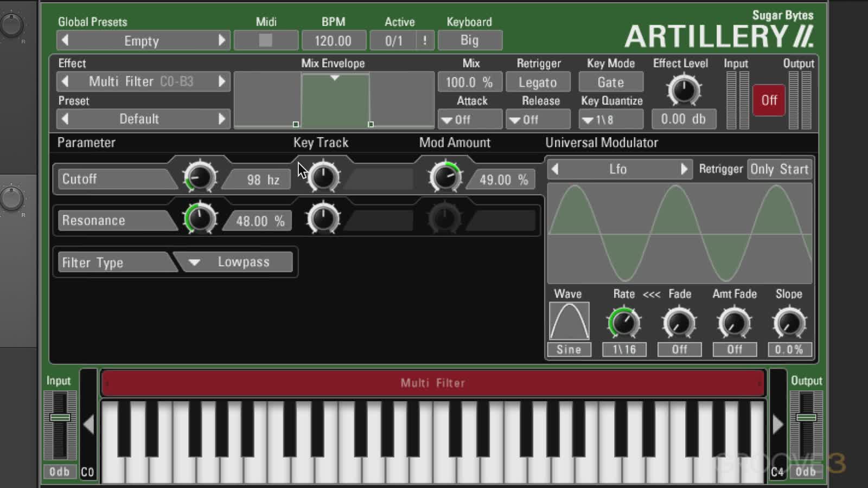Click the Slope knob
This screenshot has width=868, height=488.
[789, 323]
